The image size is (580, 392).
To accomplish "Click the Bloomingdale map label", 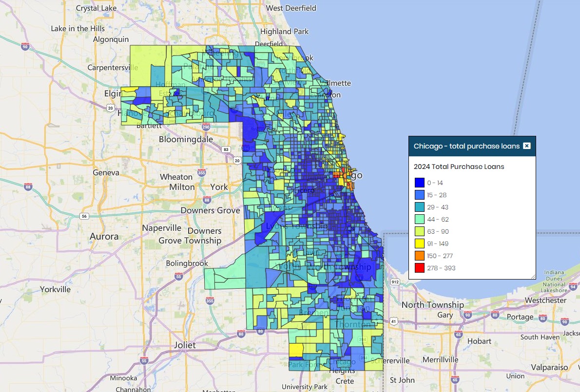I will [186, 139].
